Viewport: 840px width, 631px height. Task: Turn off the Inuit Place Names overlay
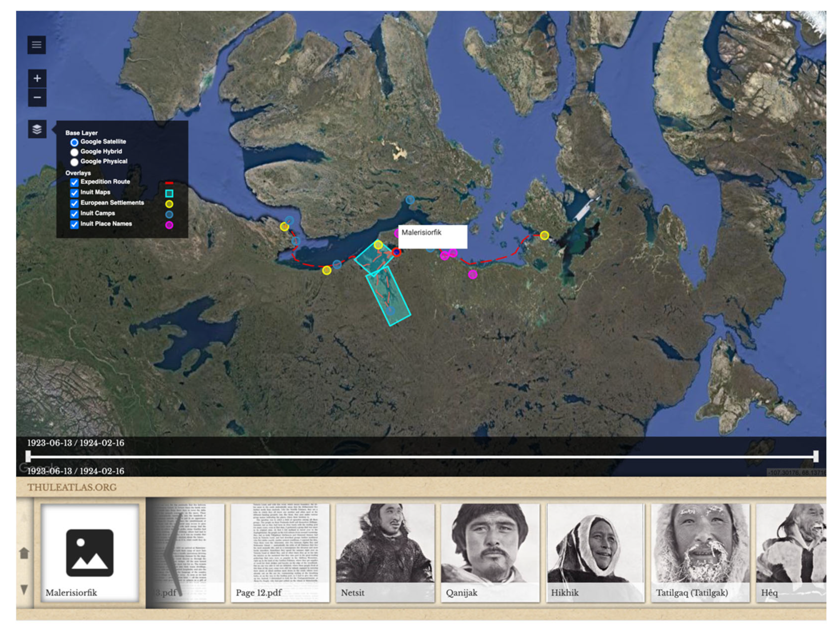[x=75, y=225]
